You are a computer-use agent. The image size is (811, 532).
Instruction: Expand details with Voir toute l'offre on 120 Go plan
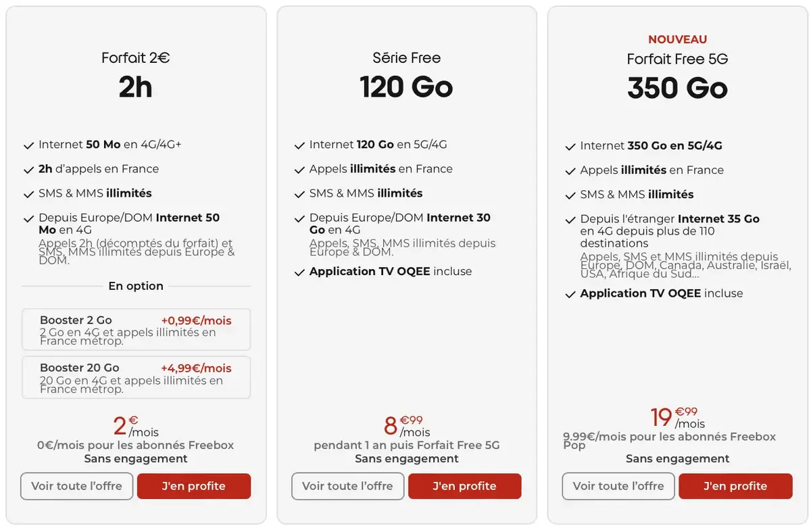coord(347,486)
